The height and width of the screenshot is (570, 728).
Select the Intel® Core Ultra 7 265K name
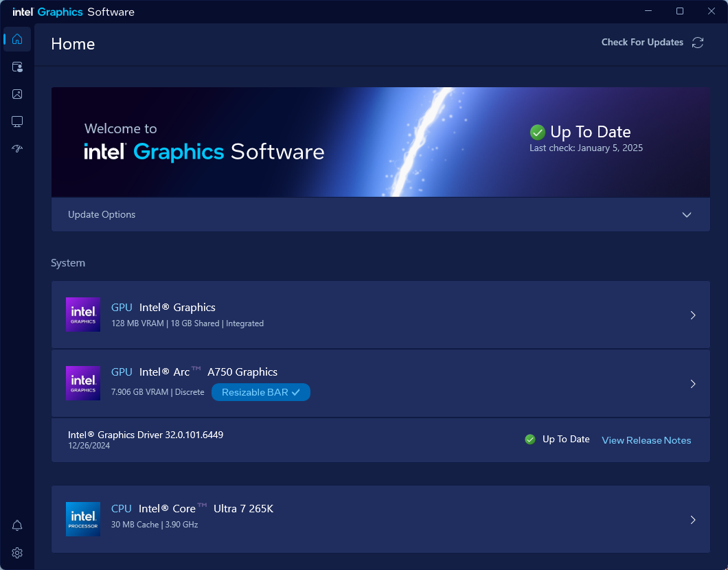tap(206, 509)
